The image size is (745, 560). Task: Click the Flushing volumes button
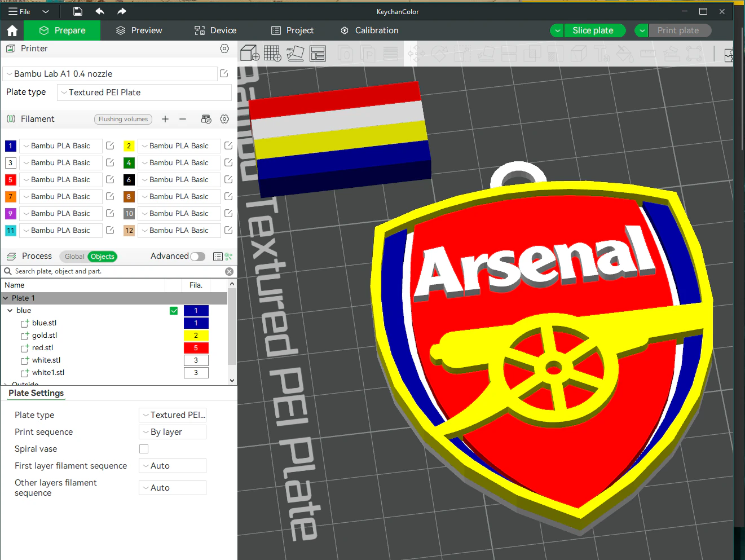pos(123,119)
